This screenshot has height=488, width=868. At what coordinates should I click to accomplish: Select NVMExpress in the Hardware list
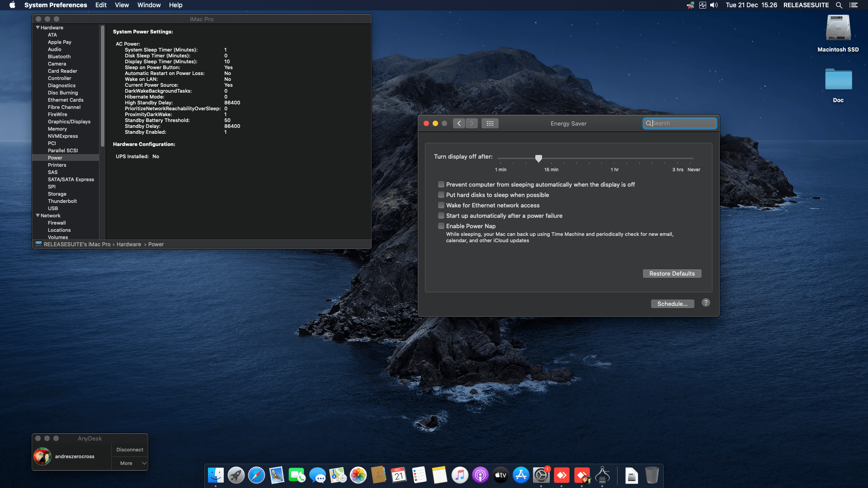point(63,136)
